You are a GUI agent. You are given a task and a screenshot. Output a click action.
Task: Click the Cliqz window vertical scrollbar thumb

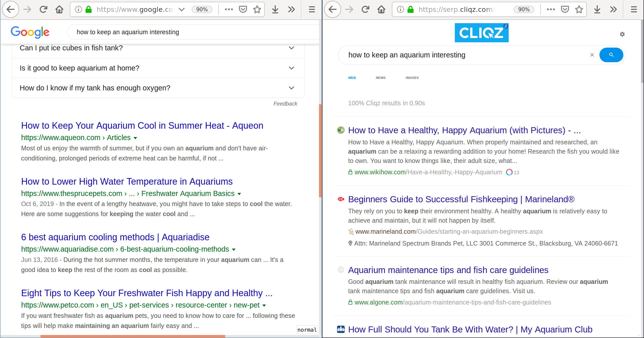tap(642, 51)
